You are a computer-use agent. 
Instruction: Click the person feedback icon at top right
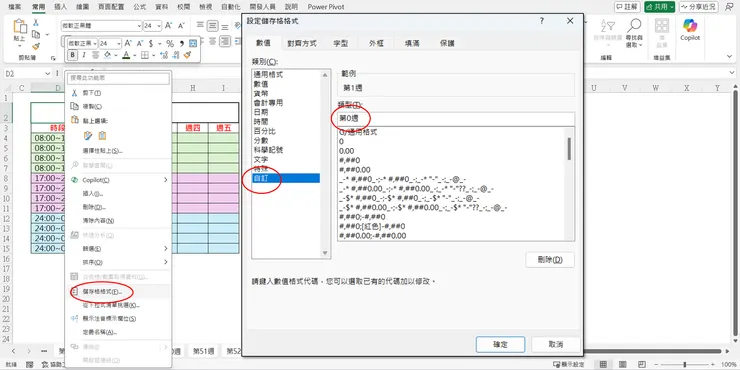pyautogui.click(x=729, y=7)
